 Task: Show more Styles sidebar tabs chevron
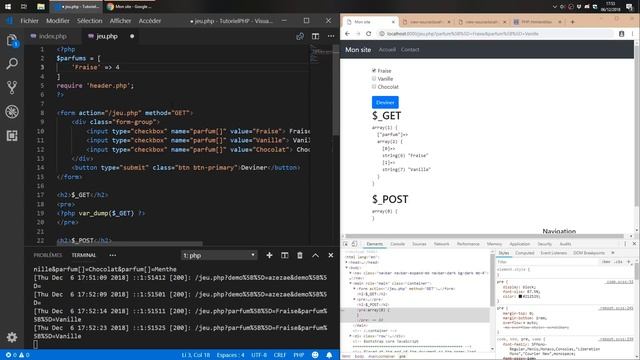tap(613, 253)
